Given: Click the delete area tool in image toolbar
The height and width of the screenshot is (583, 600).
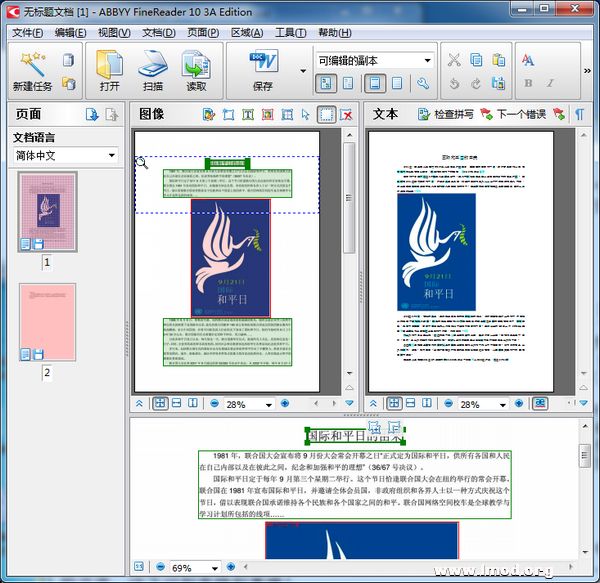Looking at the screenshot, I should [x=345, y=115].
